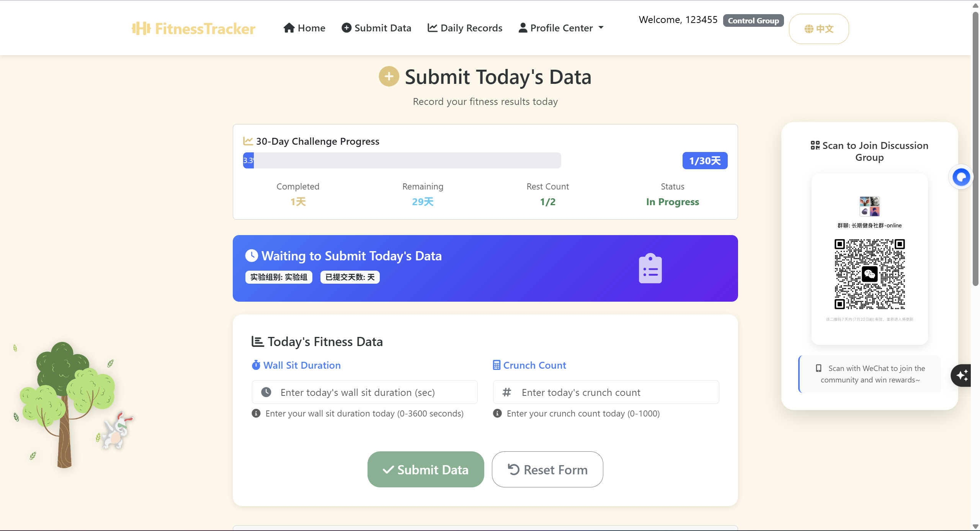The width and height of the screenshot is (980, 531).
Task: Expand the Profile Center dropdown menu
Action: (x=561, y=28)
